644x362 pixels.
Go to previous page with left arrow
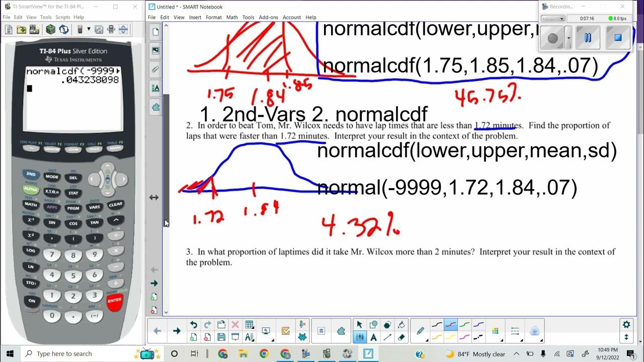point(157,331)
